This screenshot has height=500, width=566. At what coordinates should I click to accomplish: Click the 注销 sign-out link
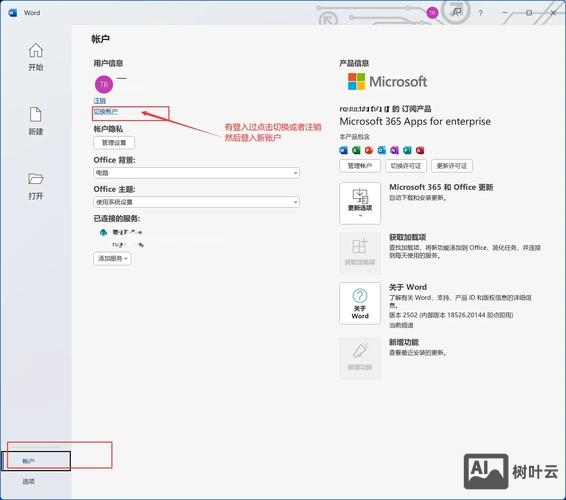(x=100, y=100)
